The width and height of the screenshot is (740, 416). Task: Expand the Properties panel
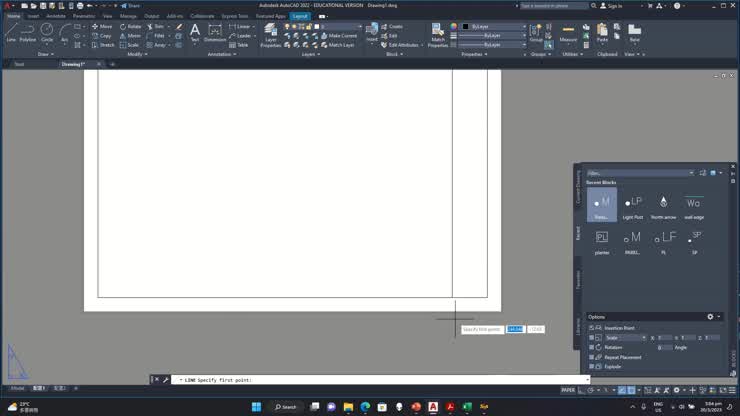[x=474, y=54]
